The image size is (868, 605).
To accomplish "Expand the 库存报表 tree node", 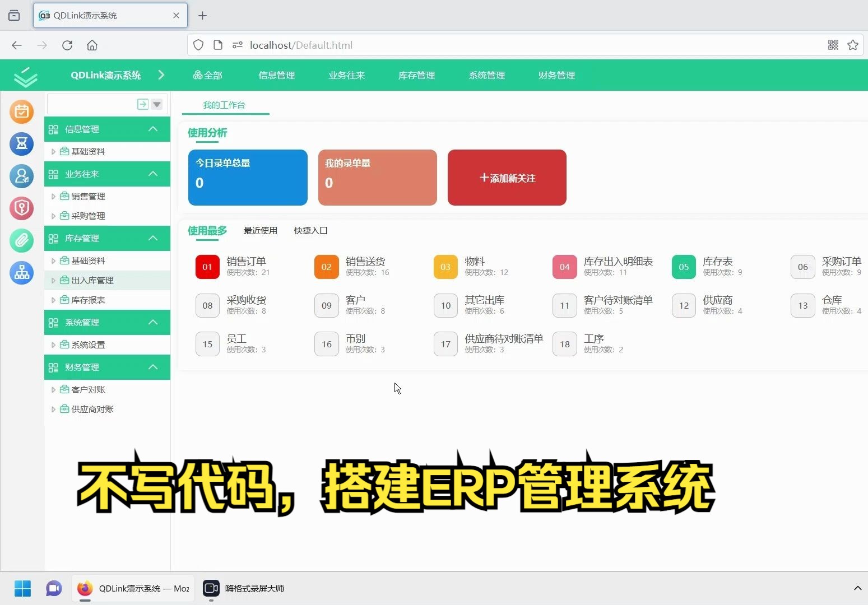I will (53, 300).
